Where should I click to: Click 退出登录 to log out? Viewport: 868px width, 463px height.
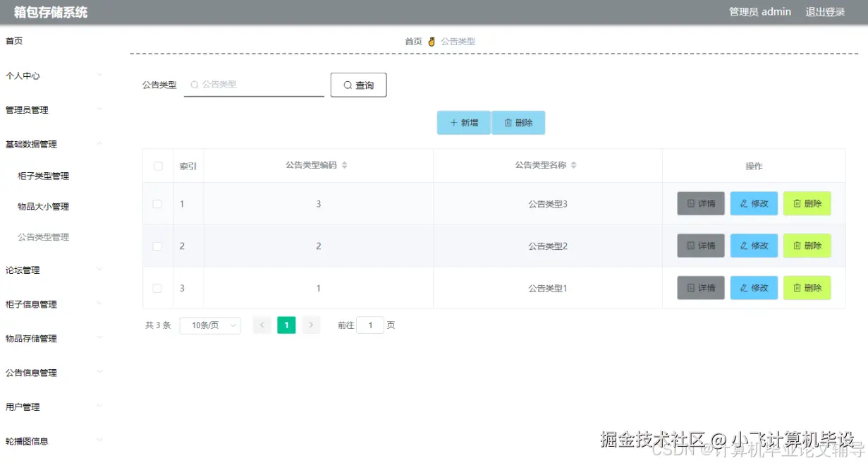[824, 11]
